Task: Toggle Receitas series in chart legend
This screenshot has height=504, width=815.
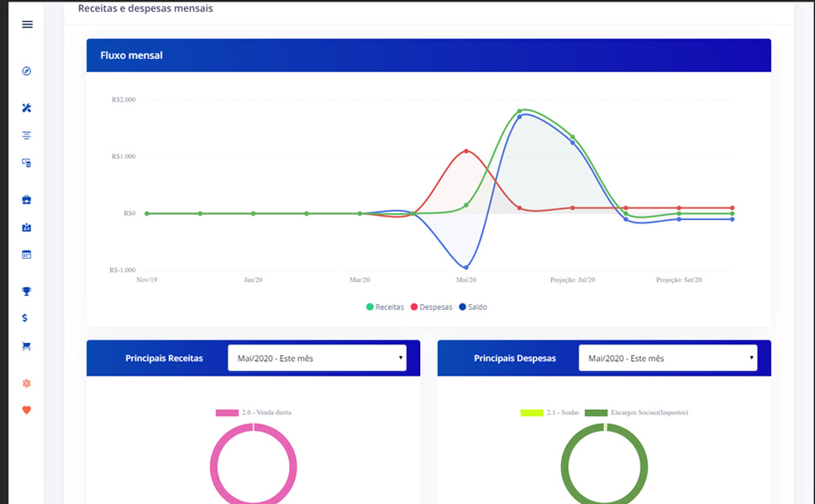Action: click(385, 307)
